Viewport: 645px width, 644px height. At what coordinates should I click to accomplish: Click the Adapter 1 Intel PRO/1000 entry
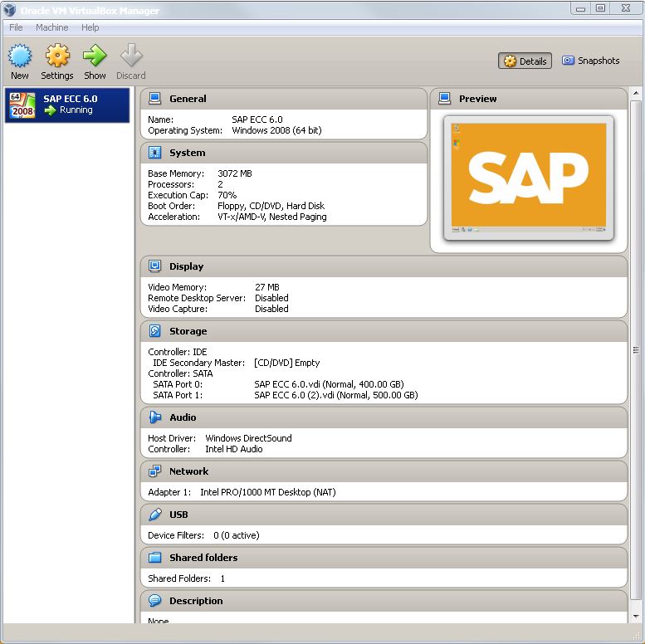[268, 492]
